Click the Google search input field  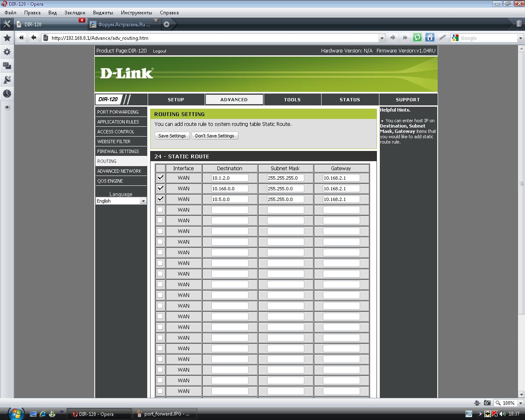click(488, 38)
